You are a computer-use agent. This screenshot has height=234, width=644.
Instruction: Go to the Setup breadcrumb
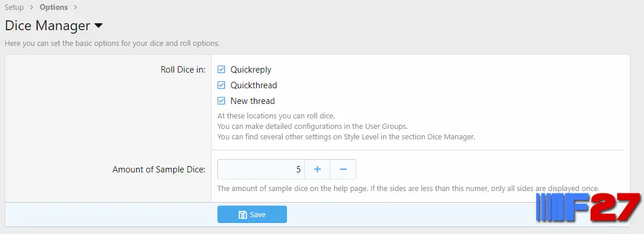point(14,8)
